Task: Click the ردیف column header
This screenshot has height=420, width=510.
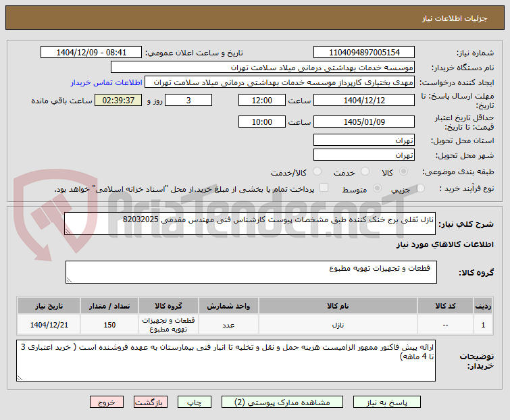Action: point(483,306)
